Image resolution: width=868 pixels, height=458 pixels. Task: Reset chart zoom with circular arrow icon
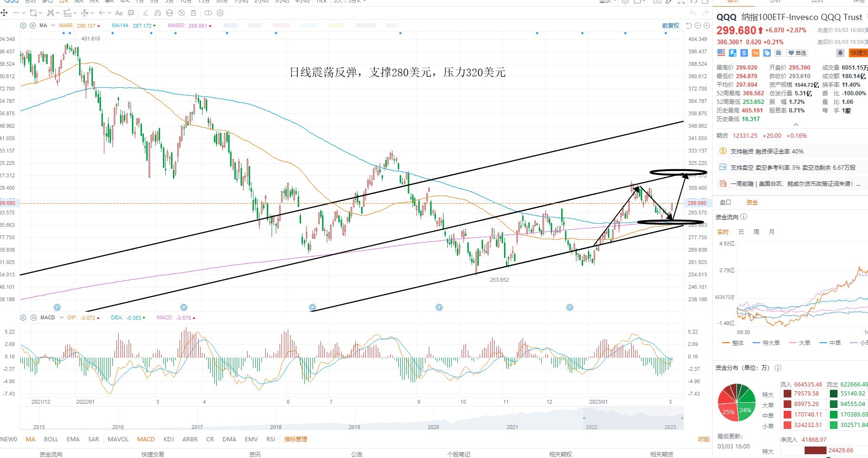click(x=689, y=25)
